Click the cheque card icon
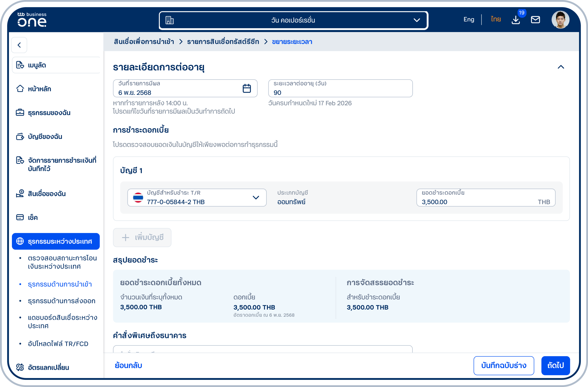 tap(20, 217)
